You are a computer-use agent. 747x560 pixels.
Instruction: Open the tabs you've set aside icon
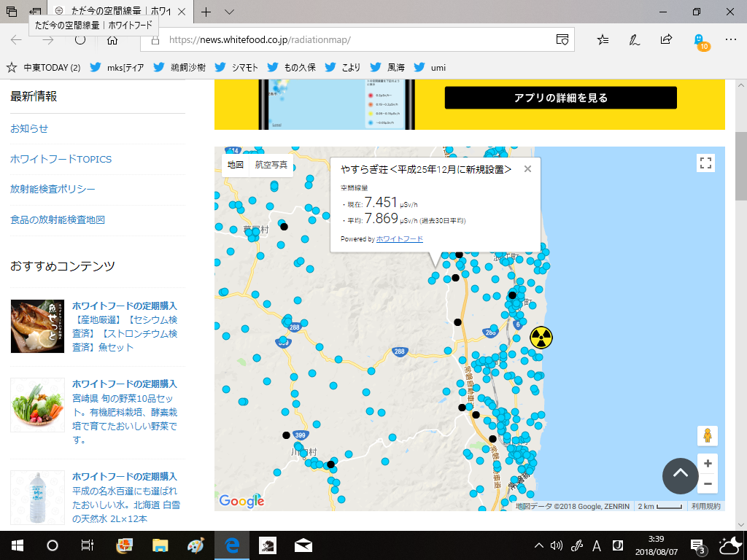pos(12,12)
